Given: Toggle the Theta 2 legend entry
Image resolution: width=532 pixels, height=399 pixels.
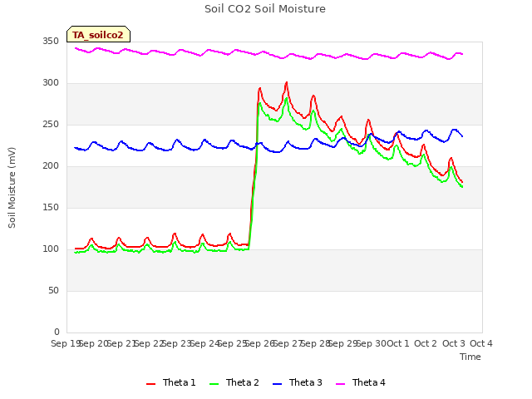Looking at the screenshot, I should (234, 382).
